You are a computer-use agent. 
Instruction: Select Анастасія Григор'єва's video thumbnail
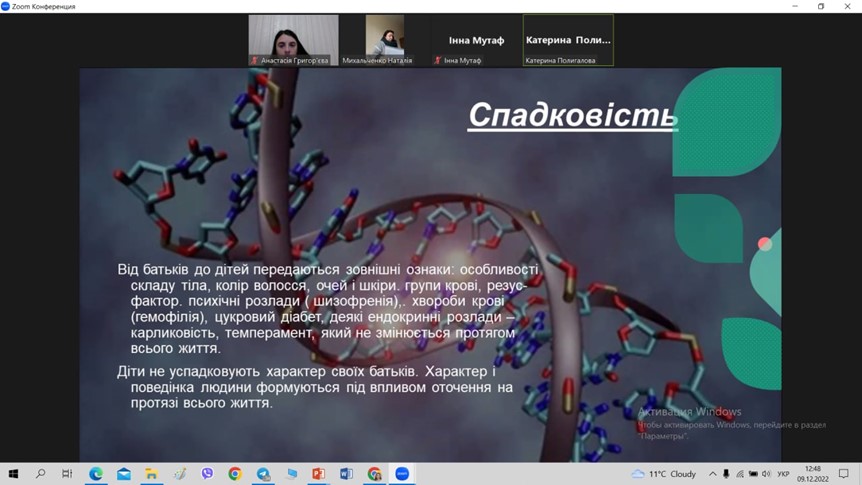click(x=293, y=40)
